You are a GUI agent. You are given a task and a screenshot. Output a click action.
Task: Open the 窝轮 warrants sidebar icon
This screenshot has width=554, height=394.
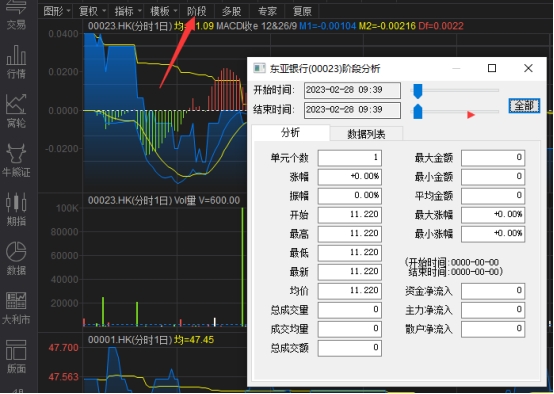[16, 111]
